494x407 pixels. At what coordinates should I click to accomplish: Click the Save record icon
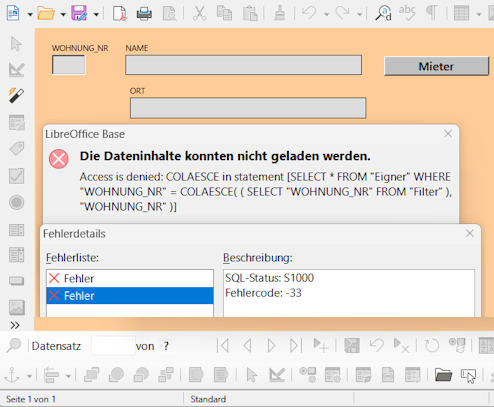point(352,345)
